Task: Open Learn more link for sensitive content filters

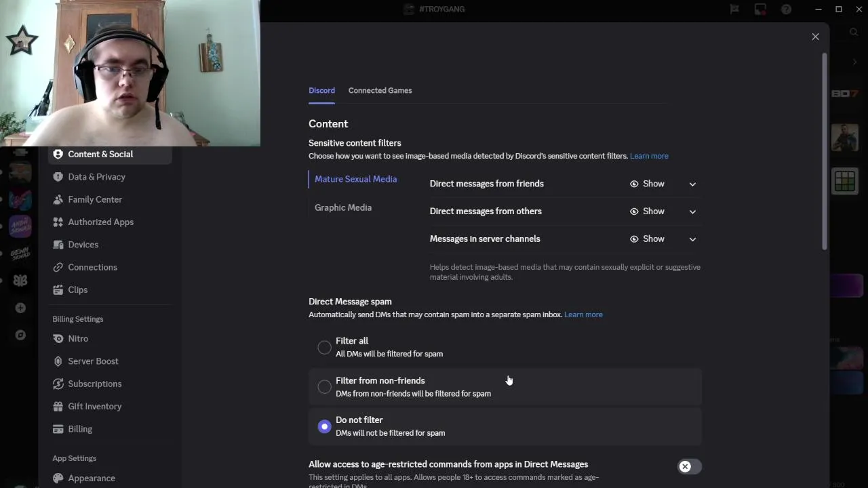Action: point(649,156)
